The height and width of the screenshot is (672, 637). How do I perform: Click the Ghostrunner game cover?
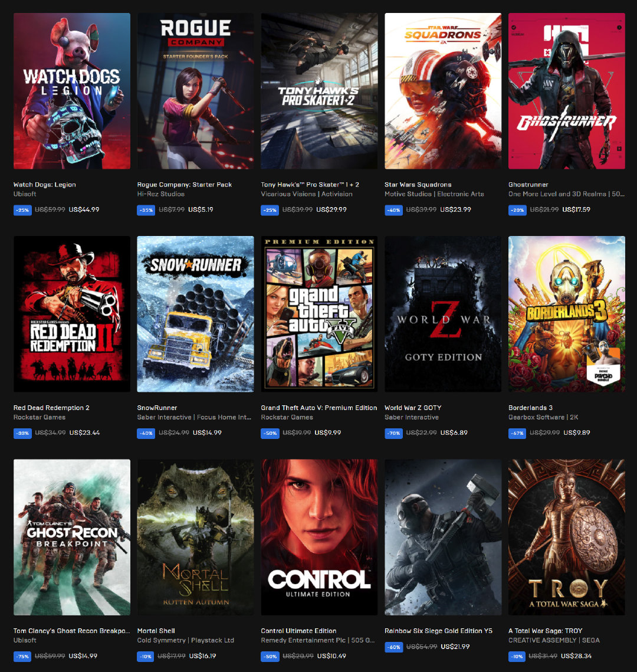566,91
